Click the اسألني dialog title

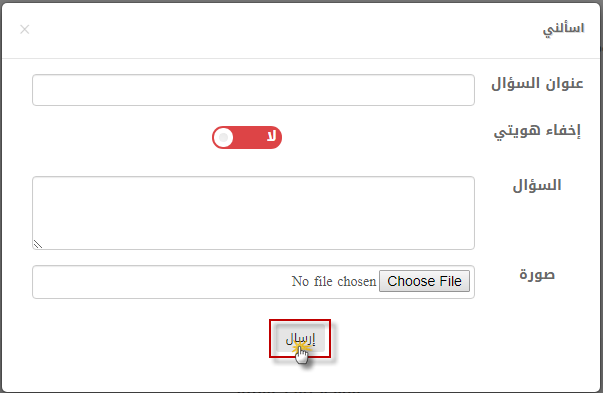coord(564,29)
